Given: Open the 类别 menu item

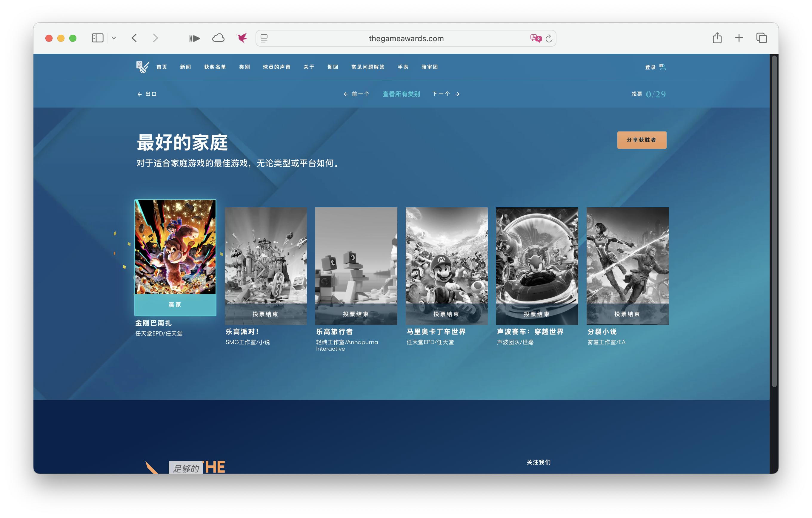Looking at the screenshot, I should tap(244, 67).
